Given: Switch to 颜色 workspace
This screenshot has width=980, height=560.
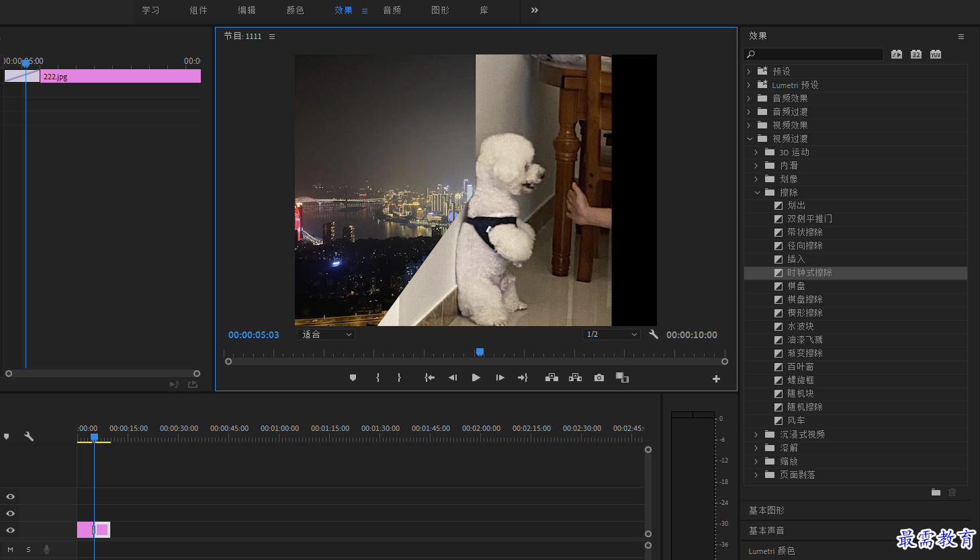Looking at the screenshot, I should click(x=296, y=10).
